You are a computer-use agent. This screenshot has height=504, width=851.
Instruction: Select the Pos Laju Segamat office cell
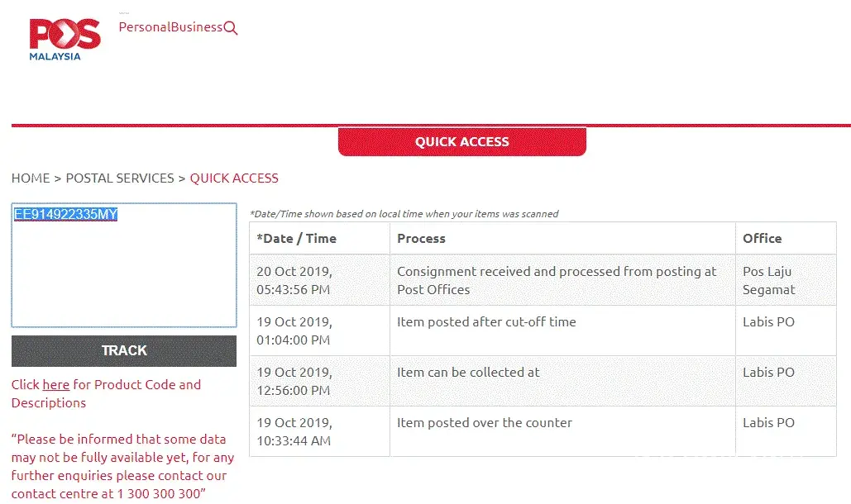[x=768, y=280]
